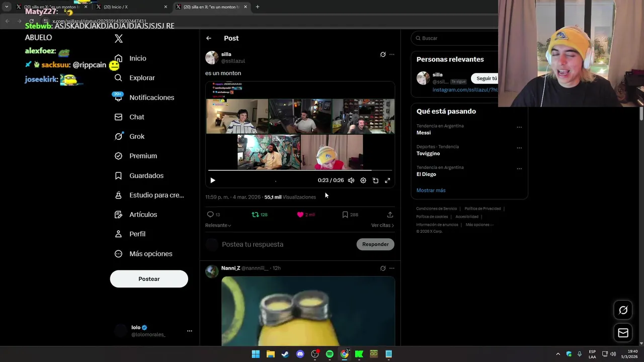
Task: Toggle picture-in-picture on video
Action: click(375, 180)
